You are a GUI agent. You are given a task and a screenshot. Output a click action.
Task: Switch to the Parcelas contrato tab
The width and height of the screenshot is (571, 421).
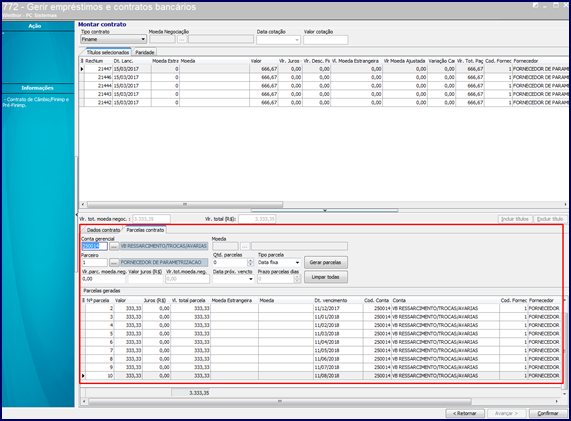(x=145, y=230)
